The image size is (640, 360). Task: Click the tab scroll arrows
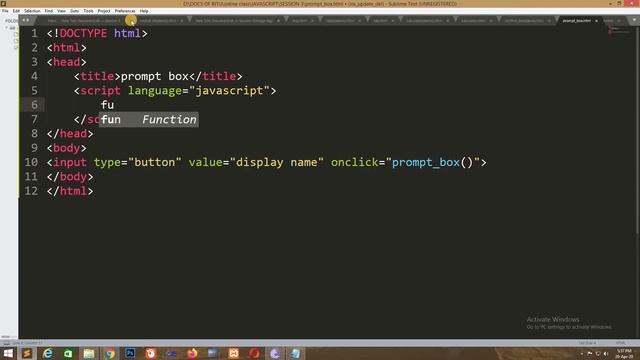tap(26, 20)
